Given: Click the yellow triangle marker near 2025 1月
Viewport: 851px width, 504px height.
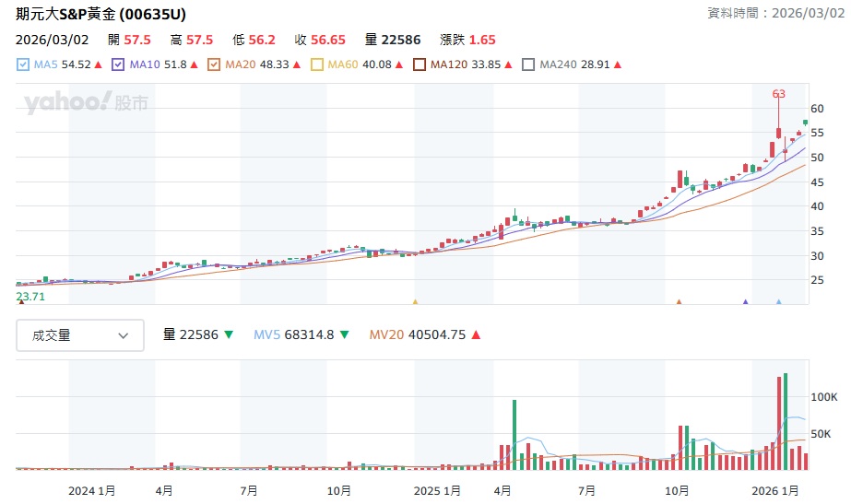Looking at the screenshot, I should pos(415,301).
